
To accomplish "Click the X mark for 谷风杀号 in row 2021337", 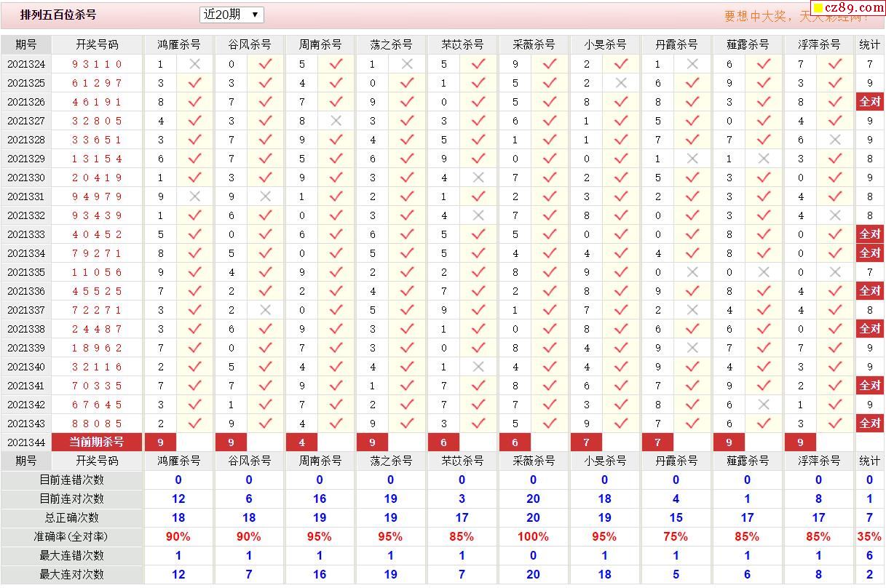I will [x=266, y=310].
